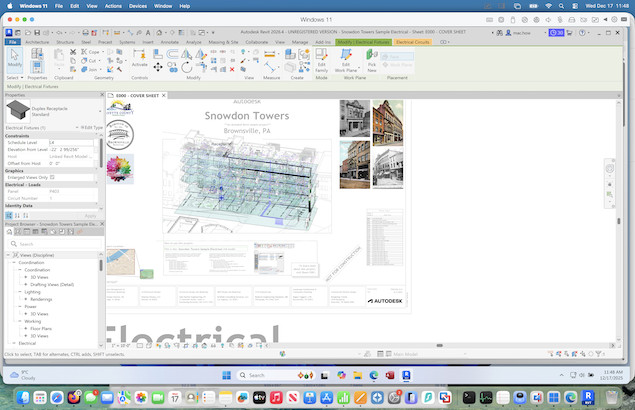The width and height of the screenshot is (635, 410).
Task: Click the Edit Type button
Action: 90,128
